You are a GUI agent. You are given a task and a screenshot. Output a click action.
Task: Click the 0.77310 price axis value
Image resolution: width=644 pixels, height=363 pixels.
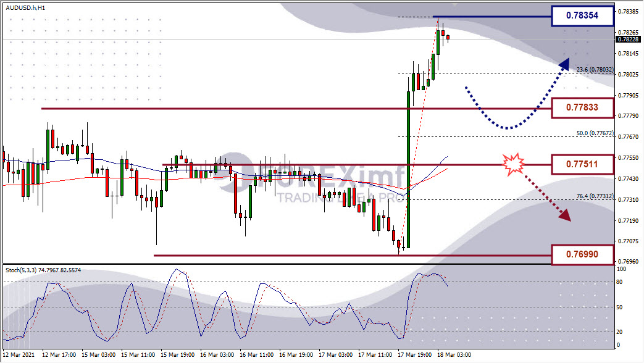click(629, 199)
